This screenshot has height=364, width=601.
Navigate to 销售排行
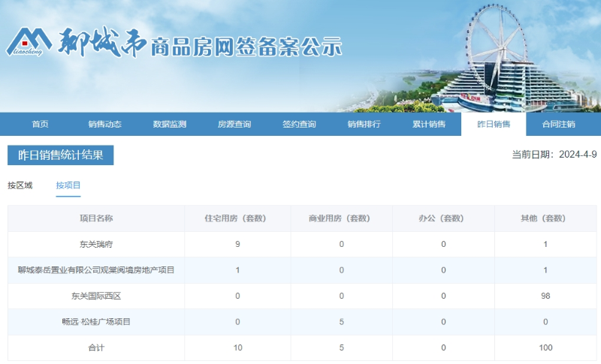[x=364, y=125]
